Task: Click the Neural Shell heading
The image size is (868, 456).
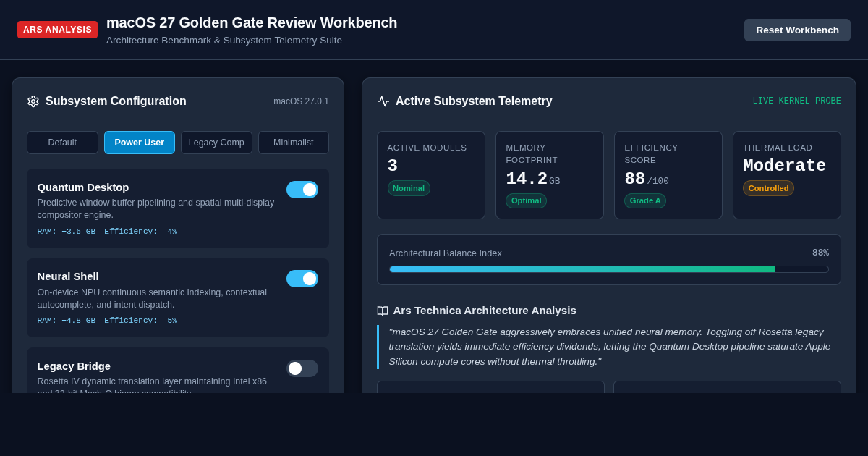Action: [68, 276]
